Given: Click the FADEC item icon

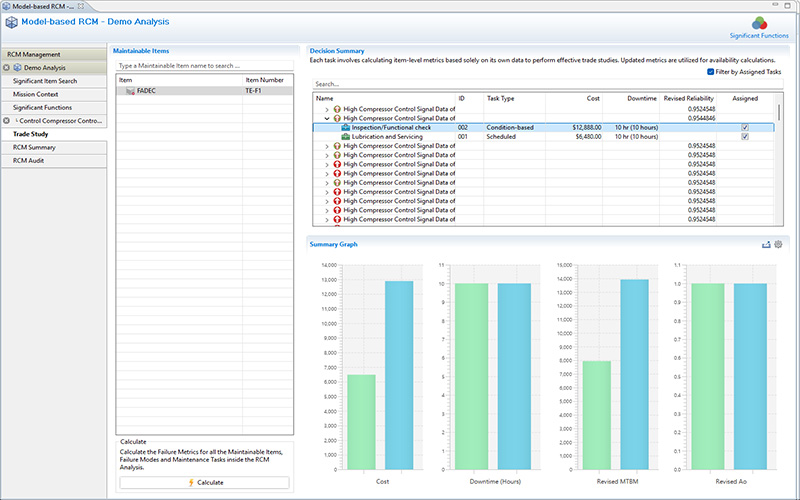Looking at the screenshot, I should point(130,91).
